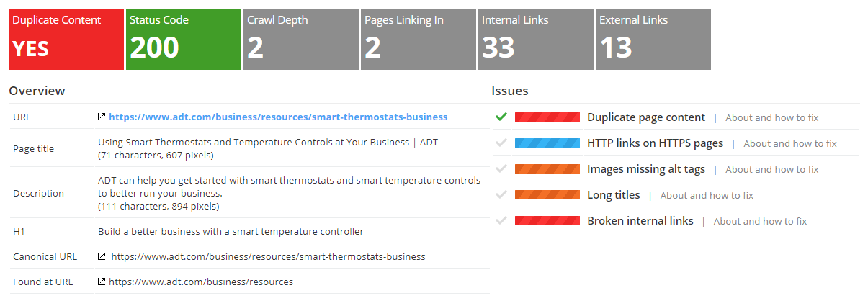The width and height of the screenshot is (868, 306).
Task: Click external link icon beside the main URL
Action: (102, 117)
